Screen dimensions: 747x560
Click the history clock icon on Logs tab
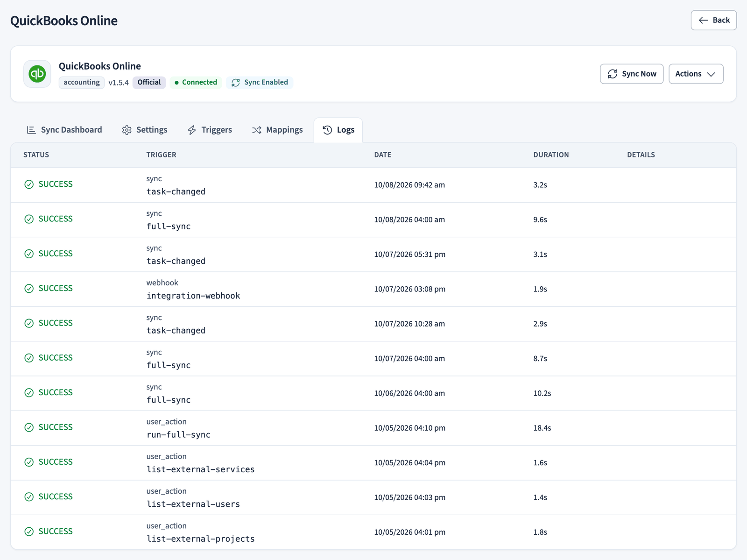pos(328,130)
